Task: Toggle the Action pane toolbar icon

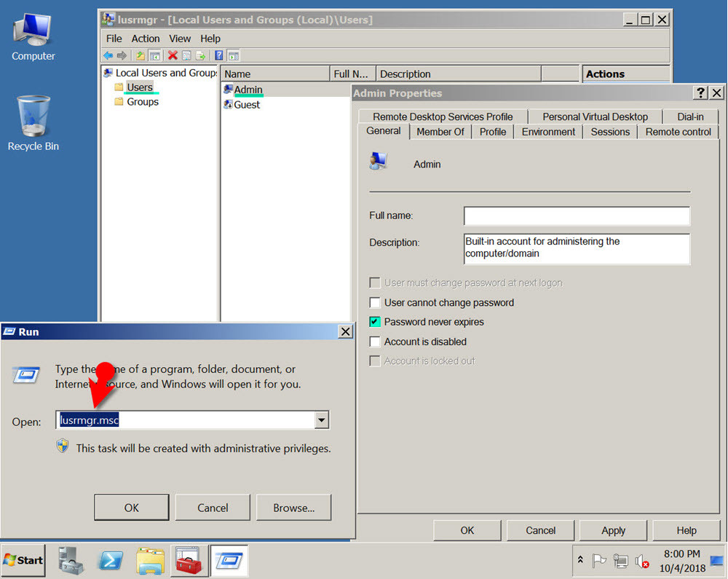Action: (x=234, y=56)
